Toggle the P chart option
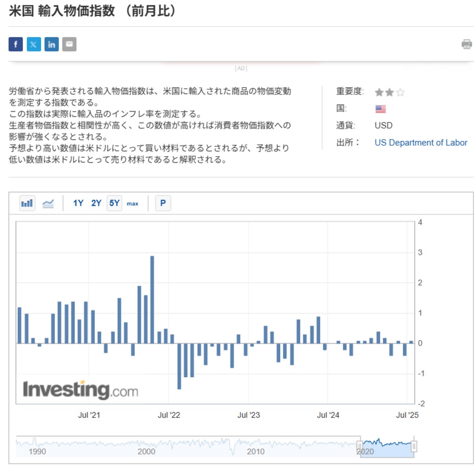Screen dimensions: 476x468 (163, 203)
